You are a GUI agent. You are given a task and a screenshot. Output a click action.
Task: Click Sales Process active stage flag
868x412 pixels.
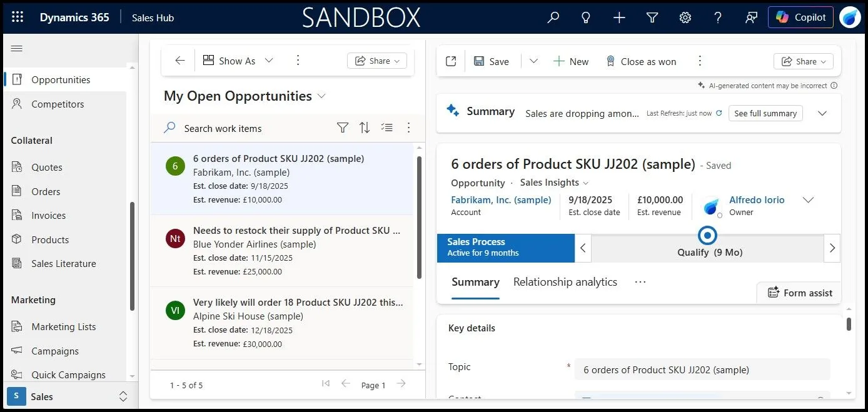(x=505, y=248)
